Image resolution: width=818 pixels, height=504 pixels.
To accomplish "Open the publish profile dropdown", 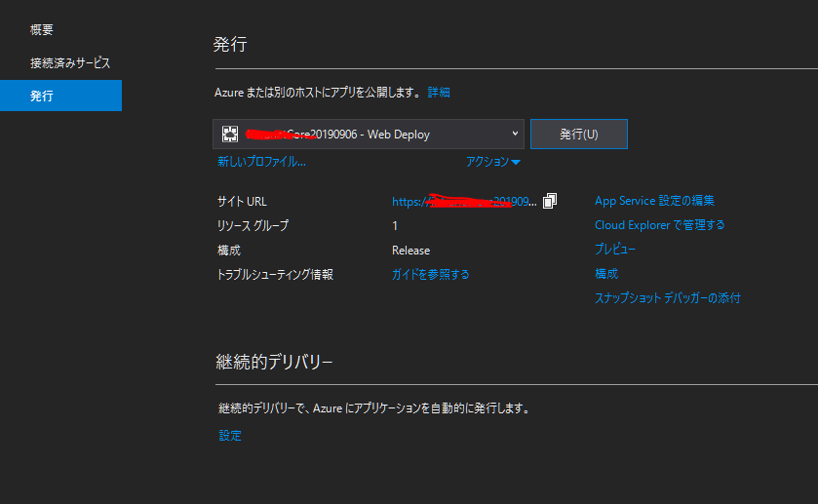I will [369, 135].
